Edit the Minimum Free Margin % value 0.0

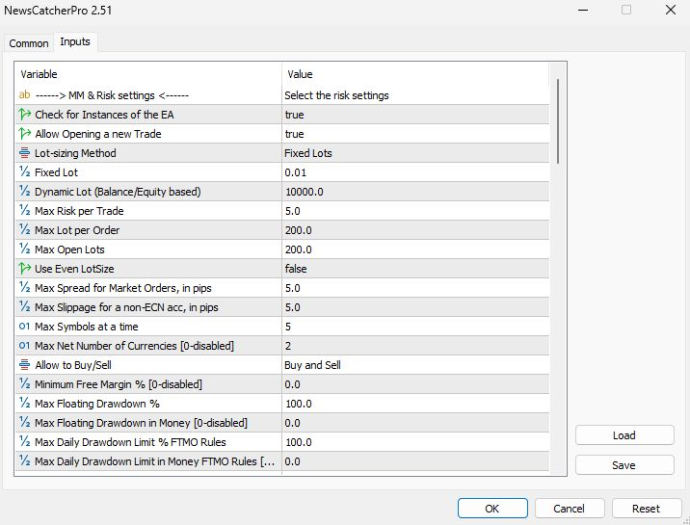415,384
